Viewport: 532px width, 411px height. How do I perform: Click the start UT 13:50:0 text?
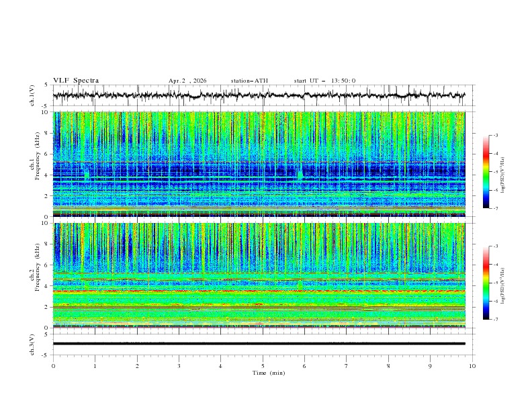tap(324, 81)
